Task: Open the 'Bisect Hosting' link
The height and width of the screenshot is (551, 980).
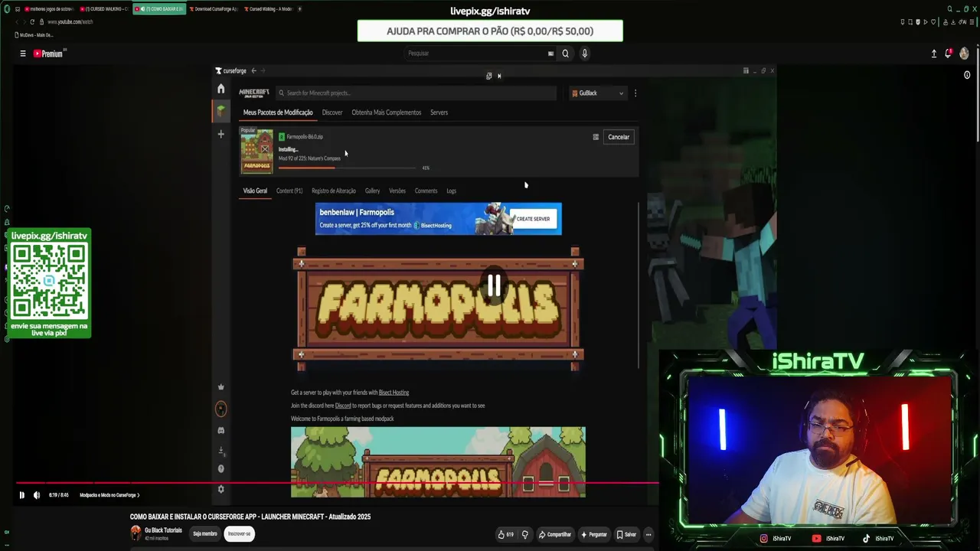Action: click(x=394, y=393)
